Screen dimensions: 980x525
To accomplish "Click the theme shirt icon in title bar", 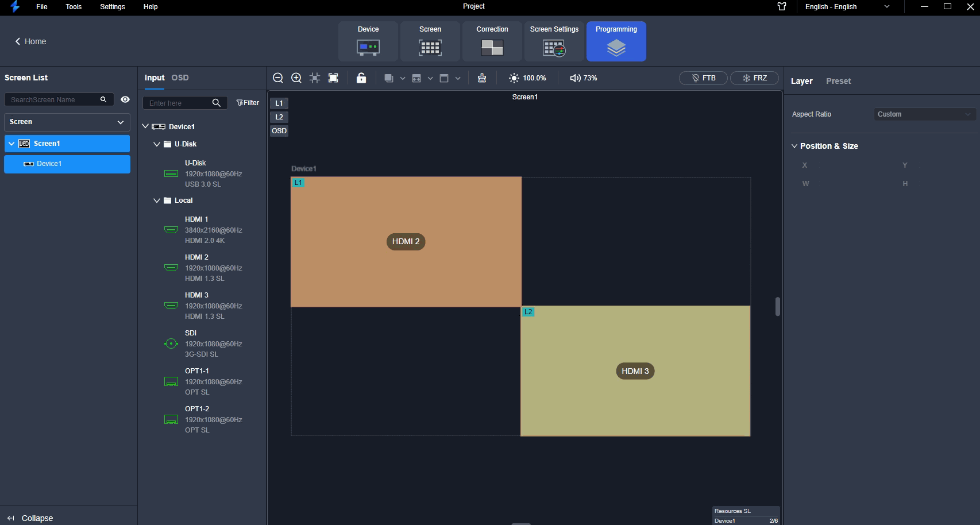I will pyautogui.click(x=782, y=7).
